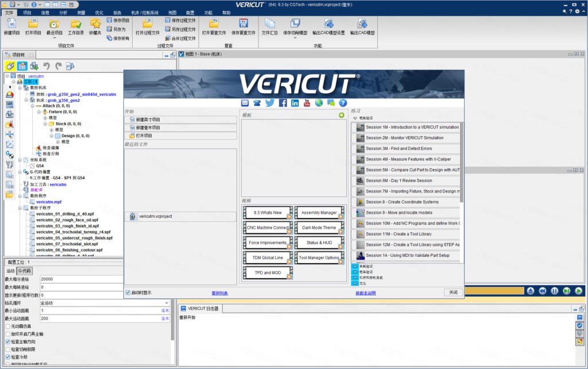The height and width of the screenshot is (369, 588).
Task: Click the 新建英寸项目 button
Action: tap(181, 120)
